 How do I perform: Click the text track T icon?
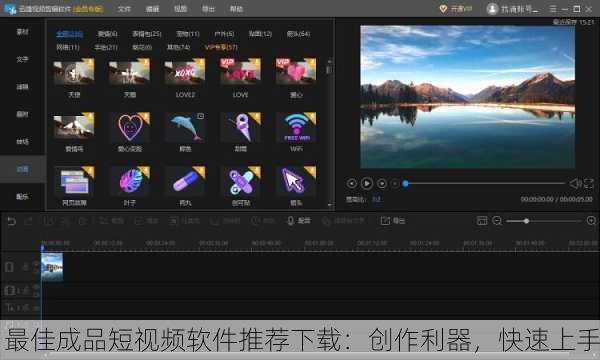[9, 307]
